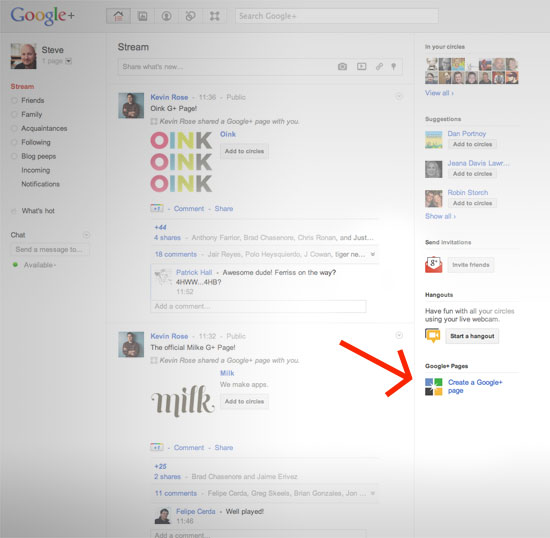Open the Games icon in top bar
The height and width of the screenshot is (538, 550).
coord(214,16)
